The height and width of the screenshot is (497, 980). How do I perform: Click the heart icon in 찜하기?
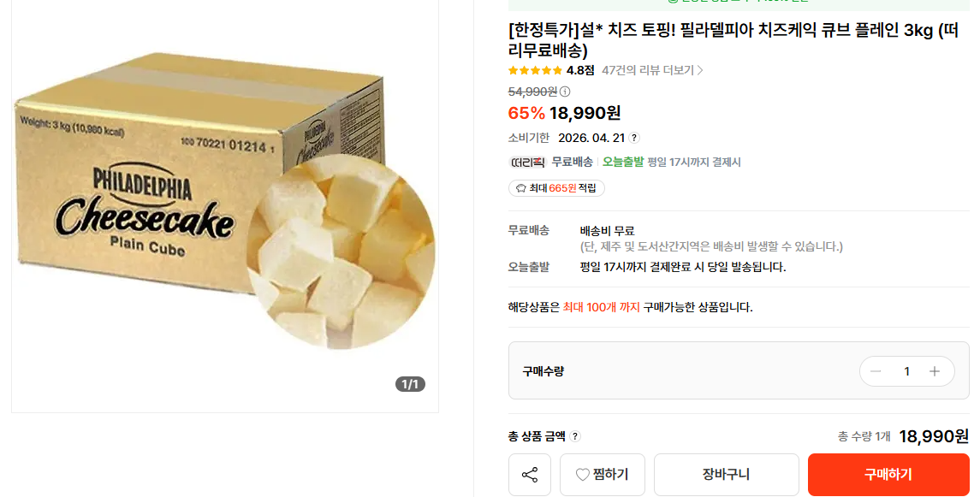[x=583, y=475]
